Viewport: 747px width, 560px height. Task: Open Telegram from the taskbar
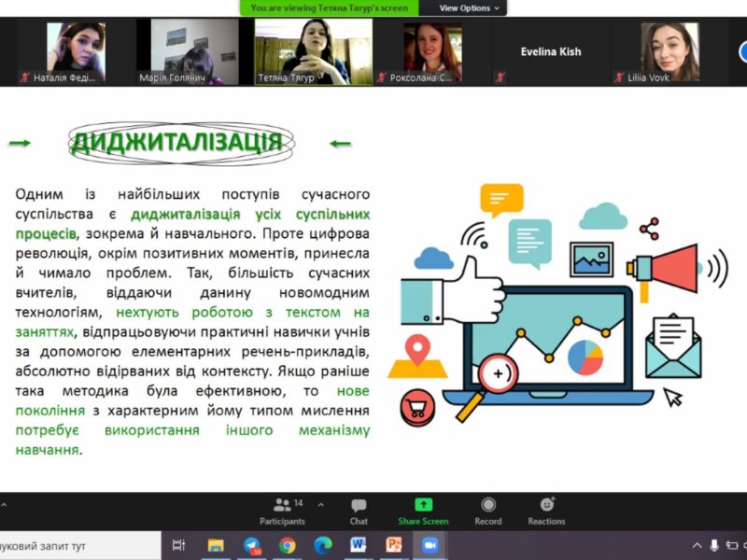pyautogui.click(x=251, y=545)
